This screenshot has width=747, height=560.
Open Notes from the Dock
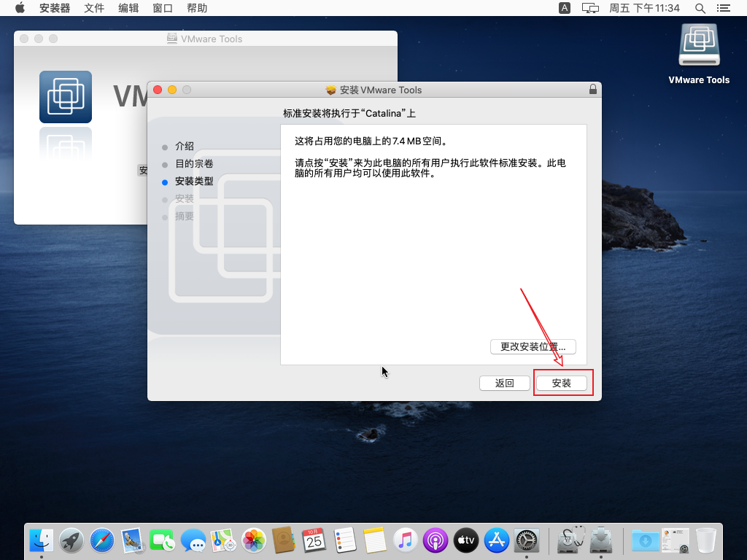[375, 540]
